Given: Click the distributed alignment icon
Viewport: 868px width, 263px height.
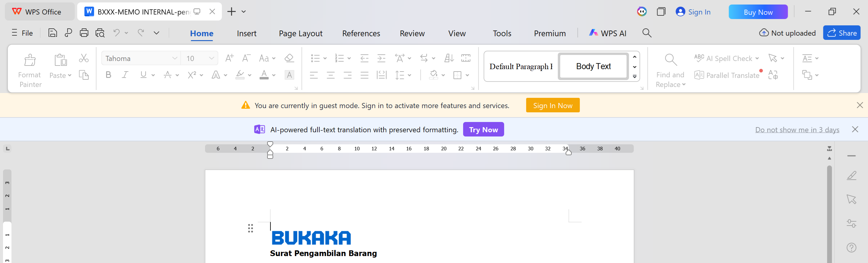Looking at the screenshot, I should (381, 75).
